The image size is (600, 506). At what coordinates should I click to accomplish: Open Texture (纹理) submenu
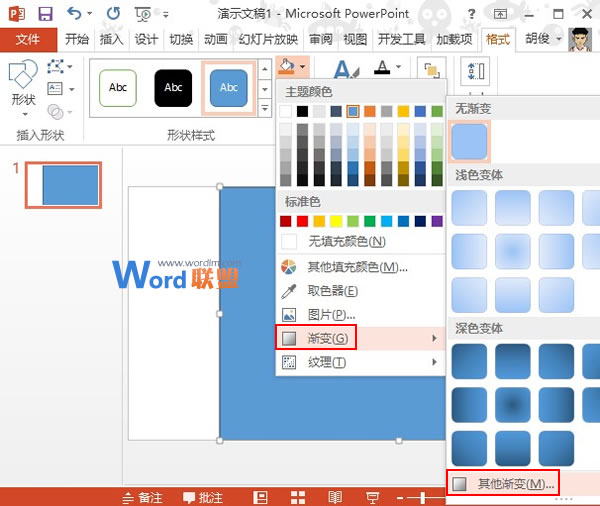(360, 362)
